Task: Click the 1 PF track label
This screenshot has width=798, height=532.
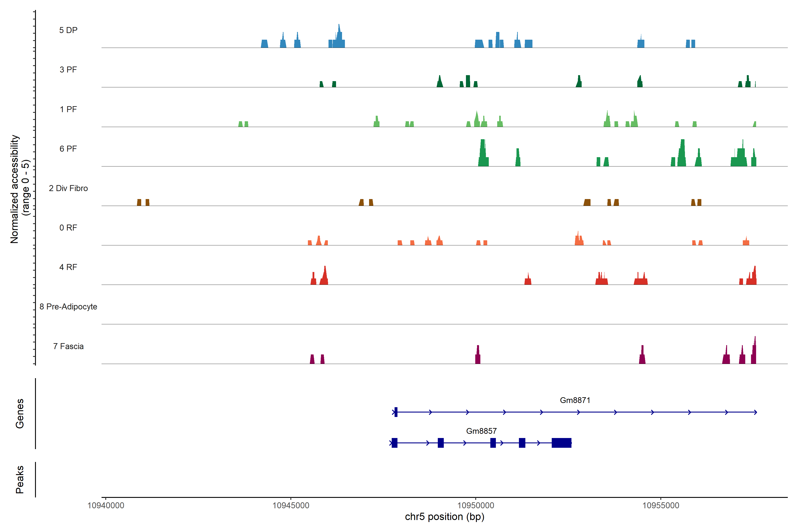Action: (68, 109)
